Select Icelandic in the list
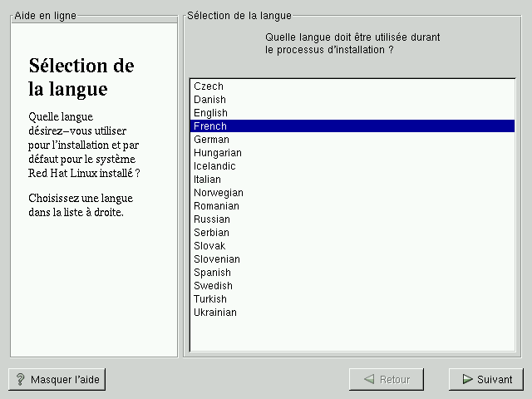 point(214,166)
